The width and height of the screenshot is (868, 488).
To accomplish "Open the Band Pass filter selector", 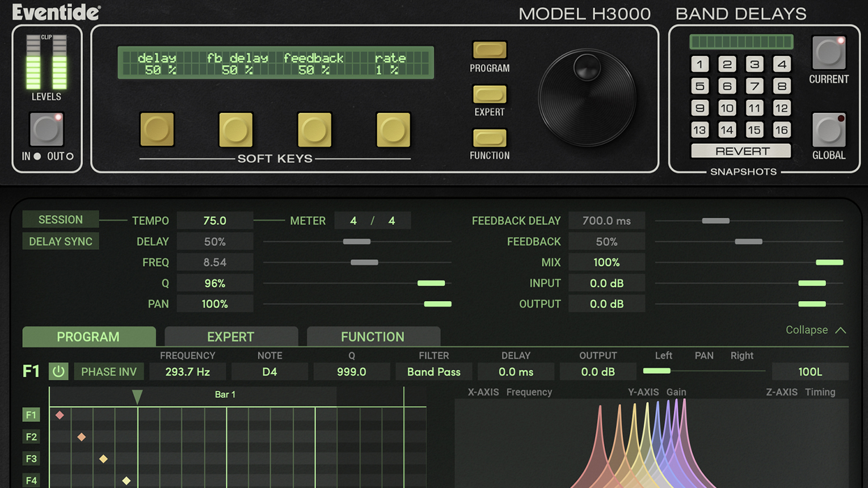I will tap(433, 372).
